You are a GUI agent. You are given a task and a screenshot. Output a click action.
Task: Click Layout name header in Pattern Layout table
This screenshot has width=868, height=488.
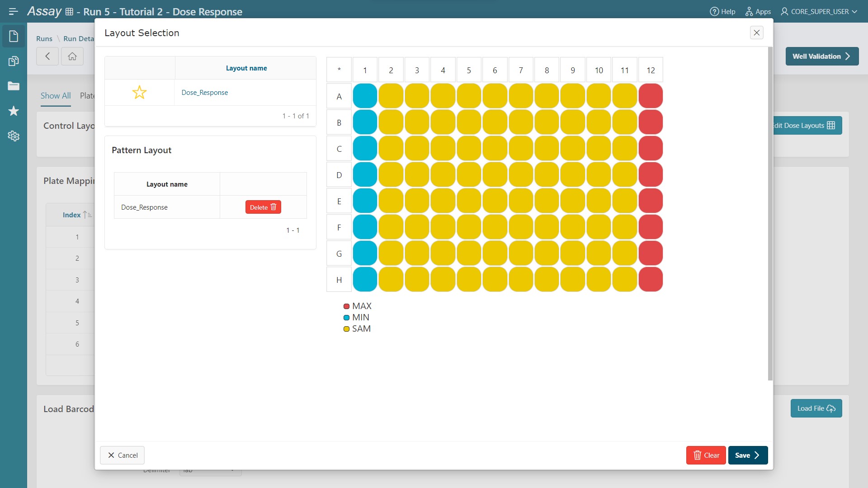(167, 184)
